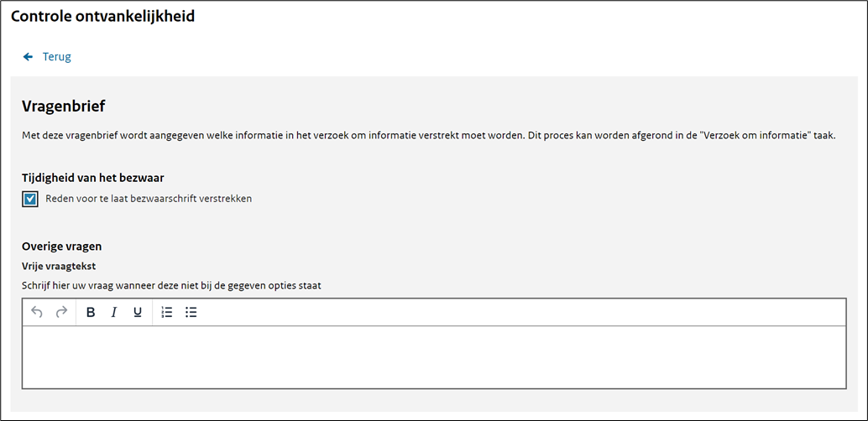Click the empty area of the editor toolbar
This screenshot has width=868, height=421.
520,313
